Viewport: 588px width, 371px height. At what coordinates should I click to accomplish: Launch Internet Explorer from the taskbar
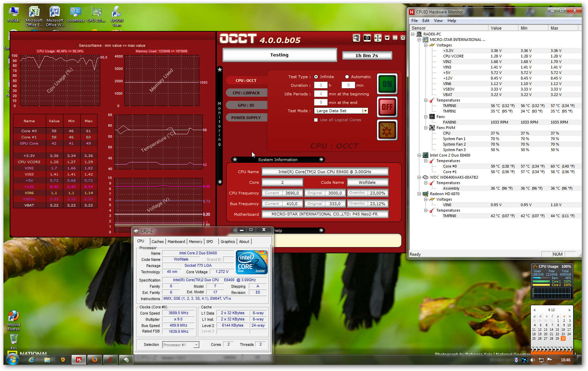[31, 360]
